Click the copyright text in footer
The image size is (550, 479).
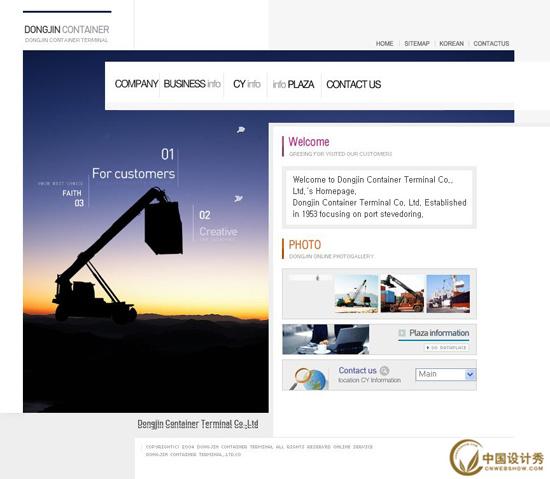259,451
